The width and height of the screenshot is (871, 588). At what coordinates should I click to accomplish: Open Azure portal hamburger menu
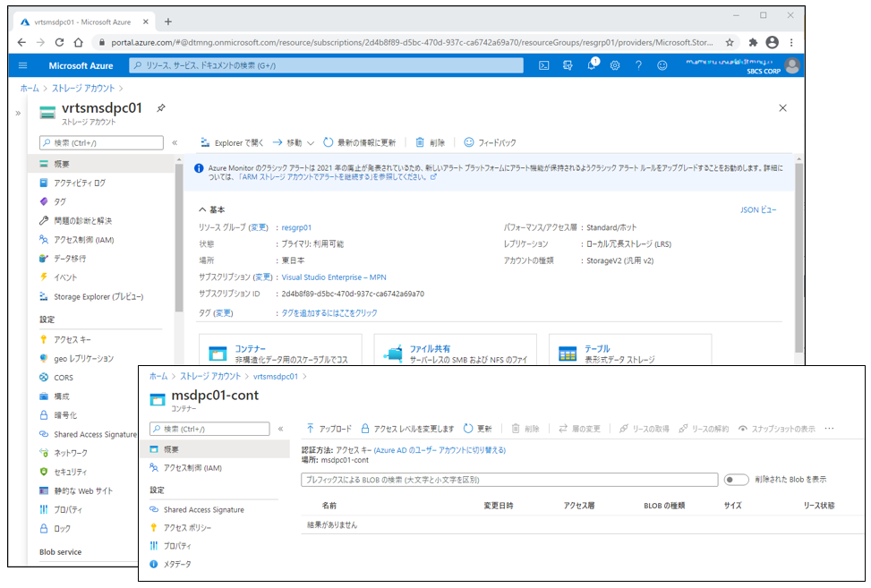22,65
